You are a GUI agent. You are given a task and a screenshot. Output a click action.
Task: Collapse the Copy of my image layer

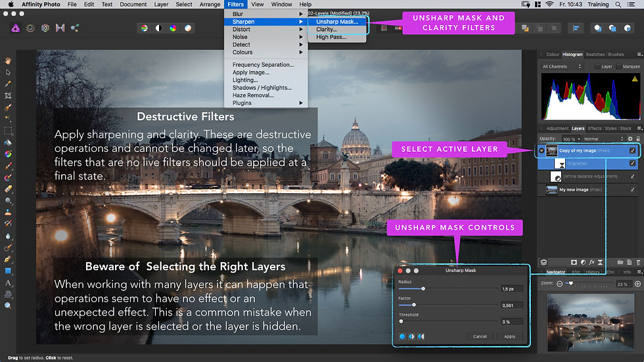tap(541, 150)
